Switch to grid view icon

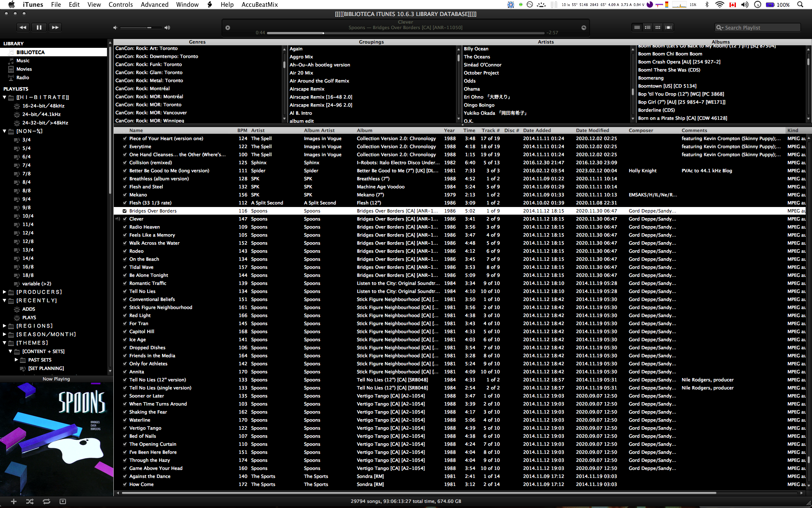click(658, 28)
